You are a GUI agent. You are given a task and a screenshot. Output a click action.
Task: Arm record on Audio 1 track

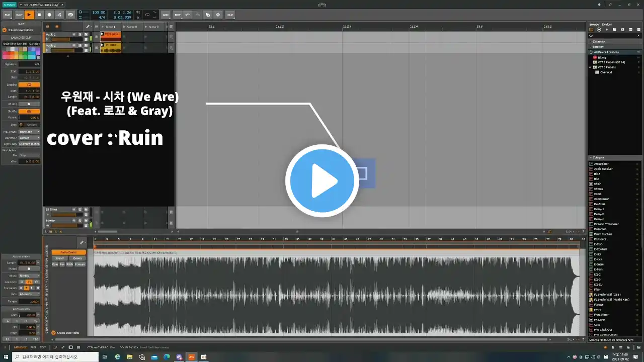coord(74,34)
